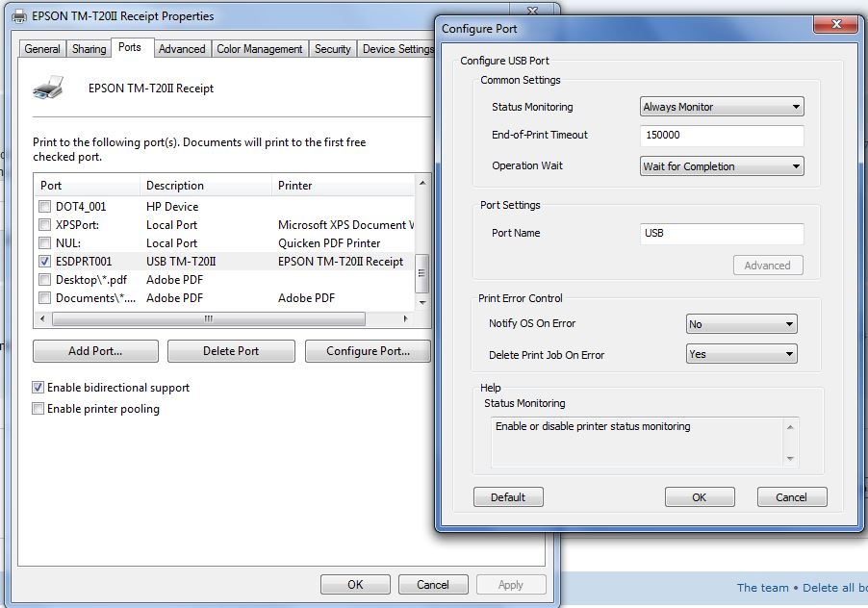Image resolution: width=868 pixels, height=608 pixels.
Task: Expand the Operation Wait dropdown
Action: coord(722,166)
